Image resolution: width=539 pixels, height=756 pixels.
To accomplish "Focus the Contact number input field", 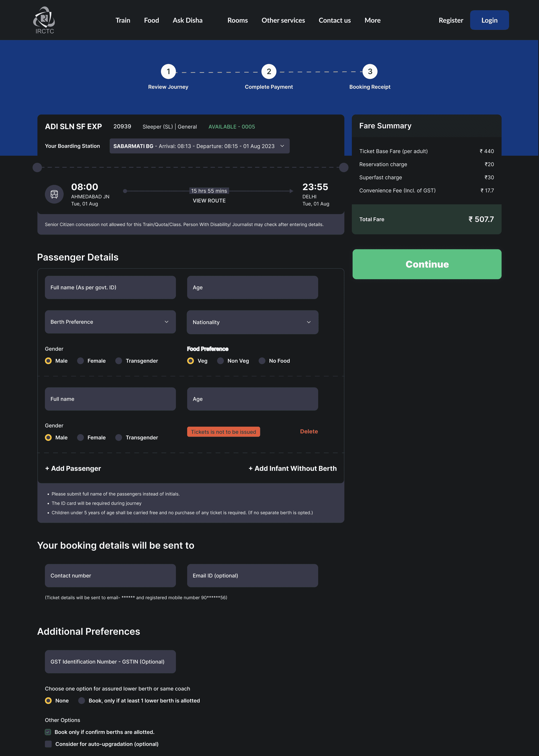I will [110, 575].
